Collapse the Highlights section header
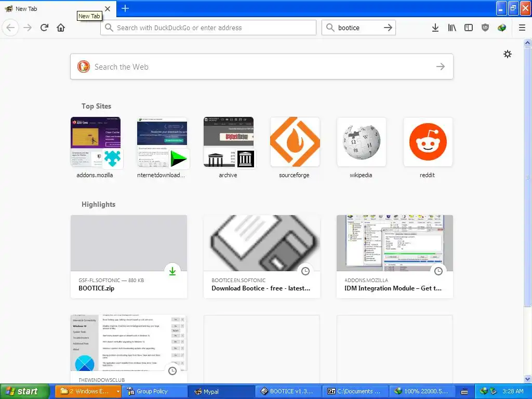The image size is (532, 399). (x=98, y=204)
